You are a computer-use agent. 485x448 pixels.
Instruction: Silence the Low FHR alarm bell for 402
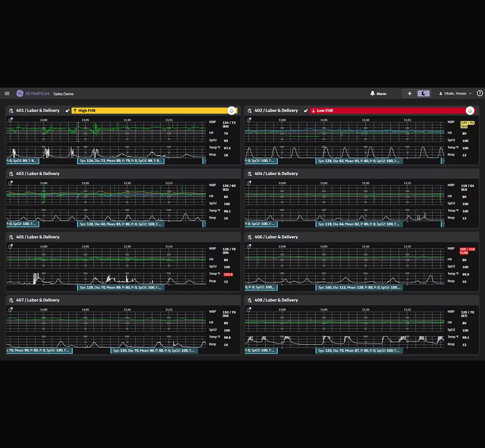point(470,111)
